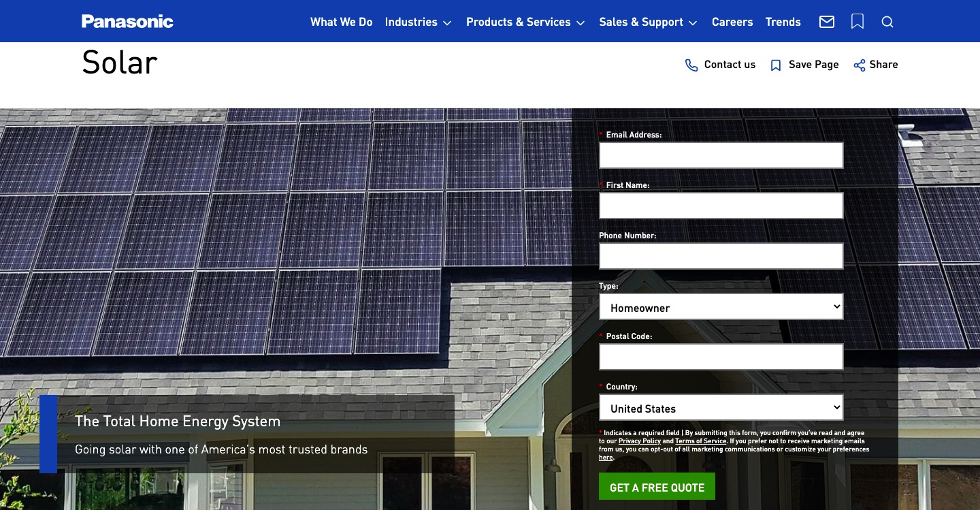
Task: Click the 'The Total Home Energy System' heading
Action: [178, 421]
